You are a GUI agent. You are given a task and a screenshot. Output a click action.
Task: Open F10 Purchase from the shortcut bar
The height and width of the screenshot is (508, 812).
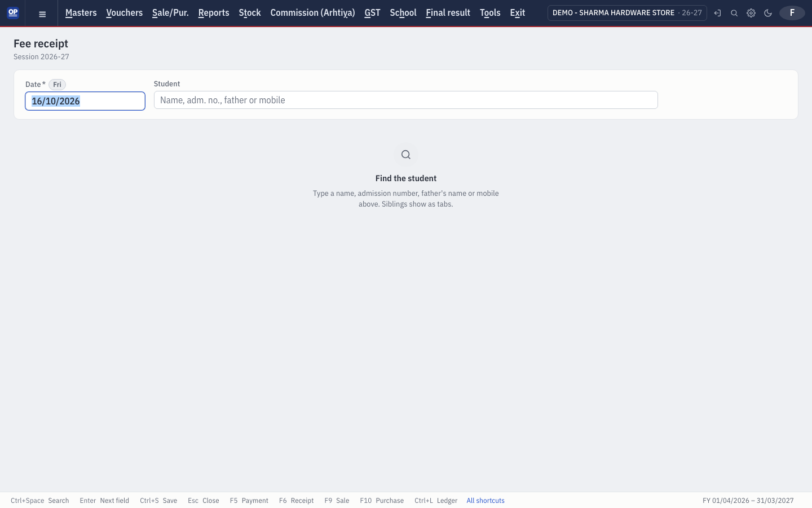[382, 501]
